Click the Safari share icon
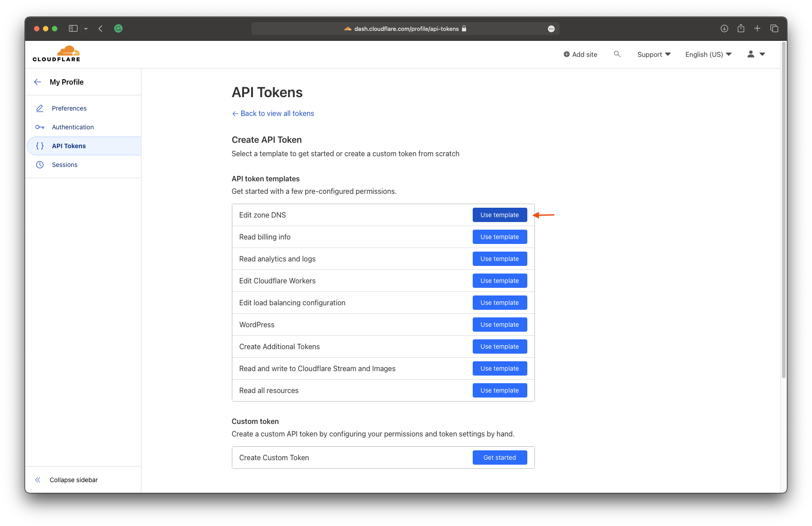812x526 pixels. [x=741, y=29]
